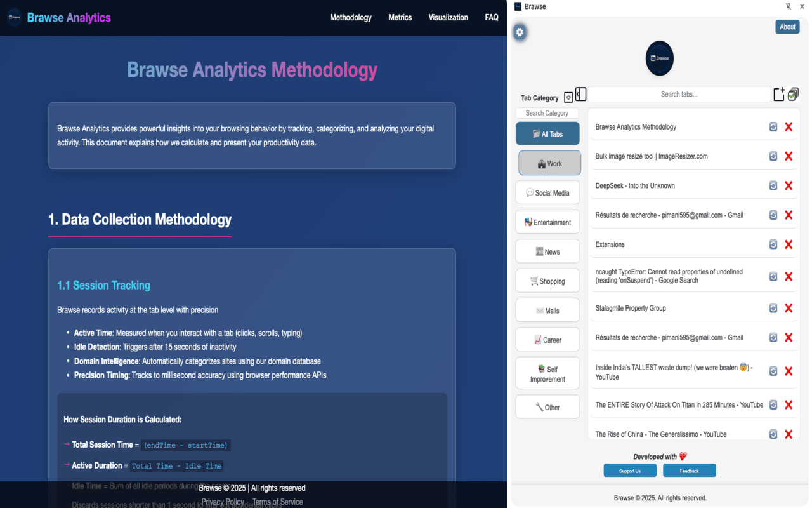Show the Shopping category tabs
This screenshot has width=812, height=508.
pos(547,281)
